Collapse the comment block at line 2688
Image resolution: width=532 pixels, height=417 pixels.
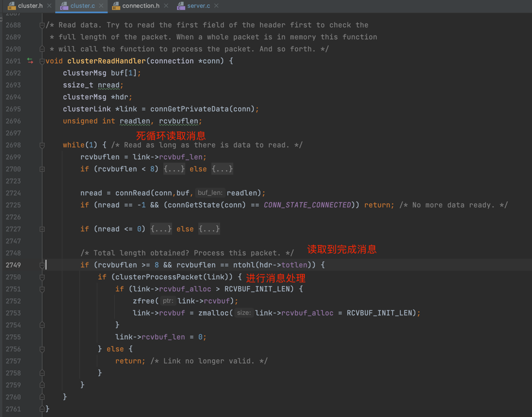42,25
